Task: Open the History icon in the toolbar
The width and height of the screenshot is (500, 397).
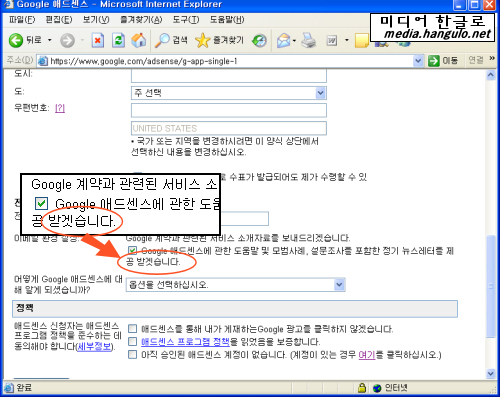Action: (259, 41)
